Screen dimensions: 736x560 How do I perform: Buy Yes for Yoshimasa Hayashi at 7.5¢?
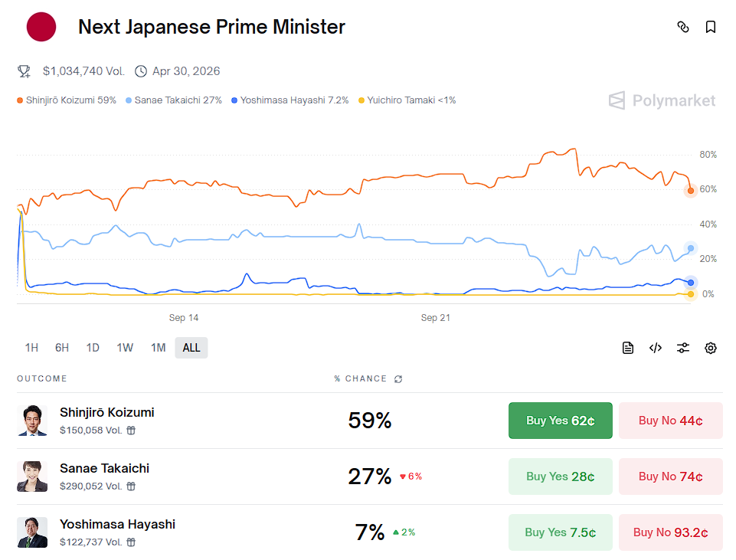(560, 532)
